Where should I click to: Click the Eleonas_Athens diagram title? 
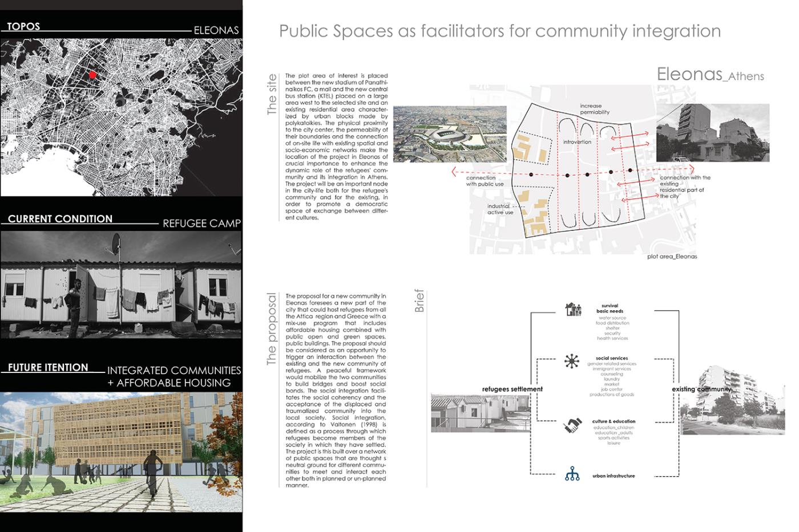[x=709, y=74]
